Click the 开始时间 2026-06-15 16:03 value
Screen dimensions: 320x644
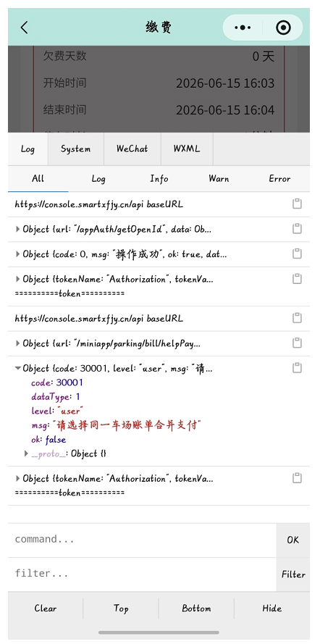[225, 83]
